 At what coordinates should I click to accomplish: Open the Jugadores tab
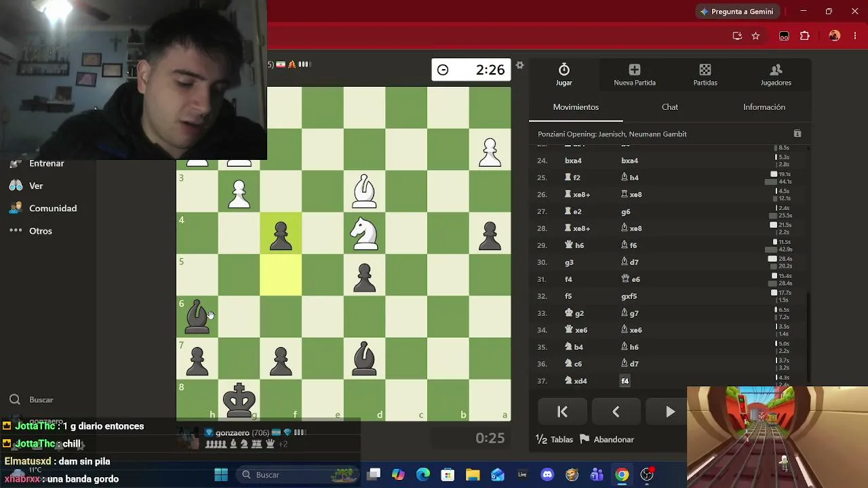[x=776, y=75]
